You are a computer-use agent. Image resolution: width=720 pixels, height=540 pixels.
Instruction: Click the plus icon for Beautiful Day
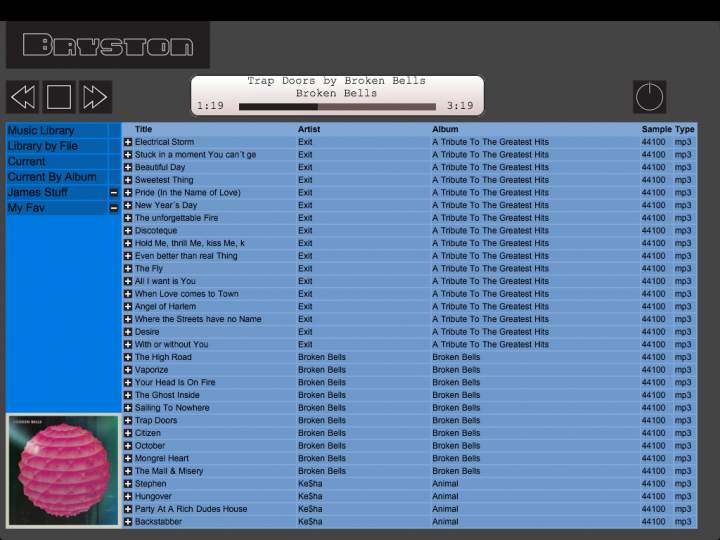pos(128,168)
